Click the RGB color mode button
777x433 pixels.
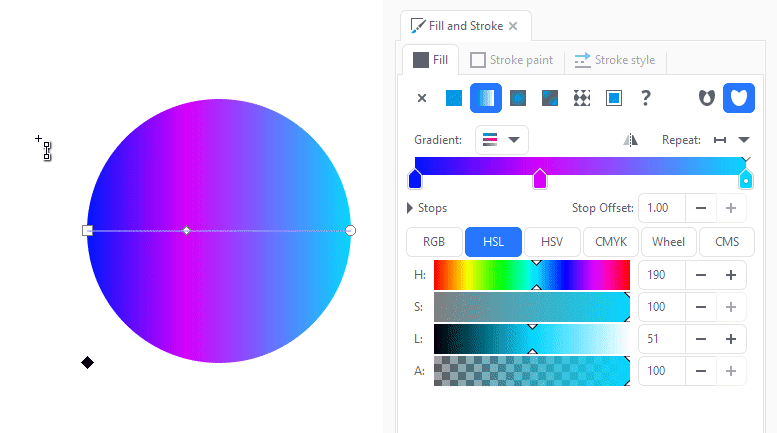click(434, 242)
